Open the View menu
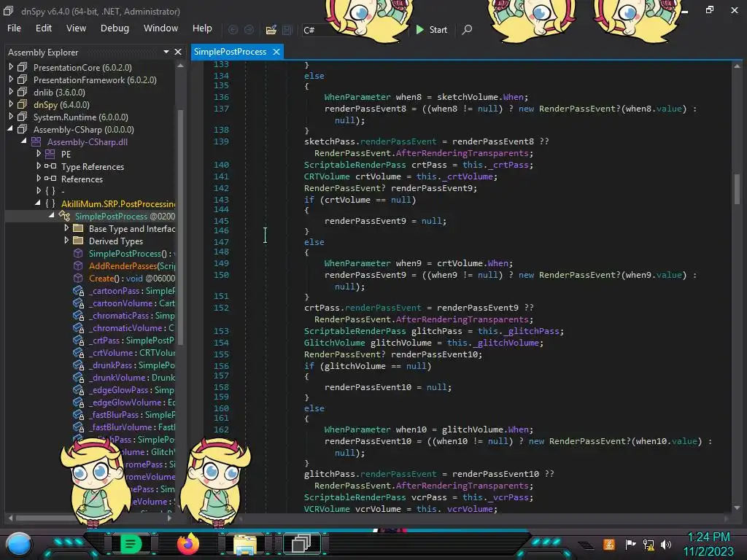Screen dimensions: 747x560 pos(76,28)
